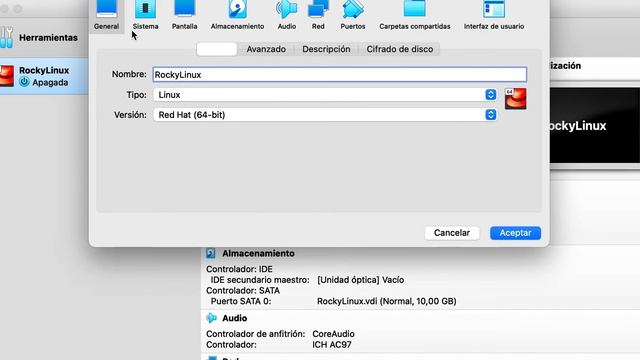Click the Audio section heading in details

point(234,318)
